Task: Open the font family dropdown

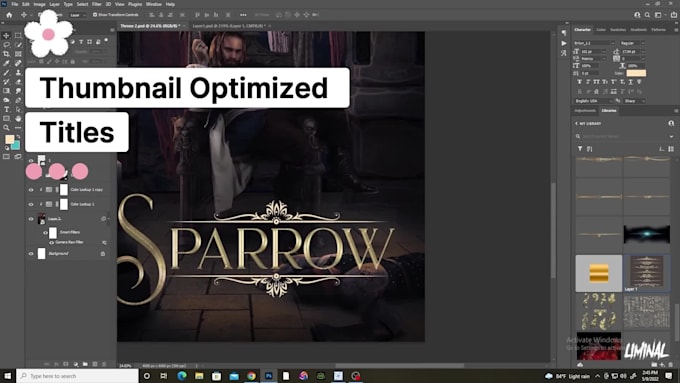Action: (595, 43)
